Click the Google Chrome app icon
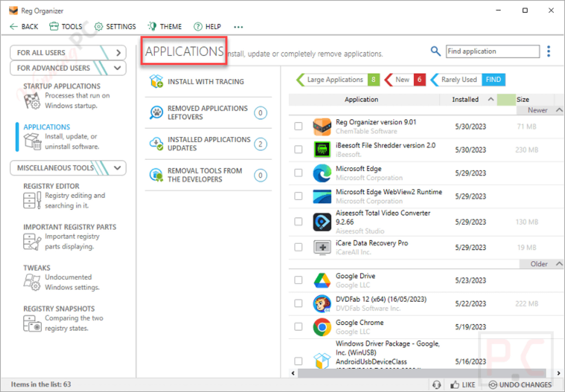Viewport: 565px width, 392px height. click(x=322, y=327)
